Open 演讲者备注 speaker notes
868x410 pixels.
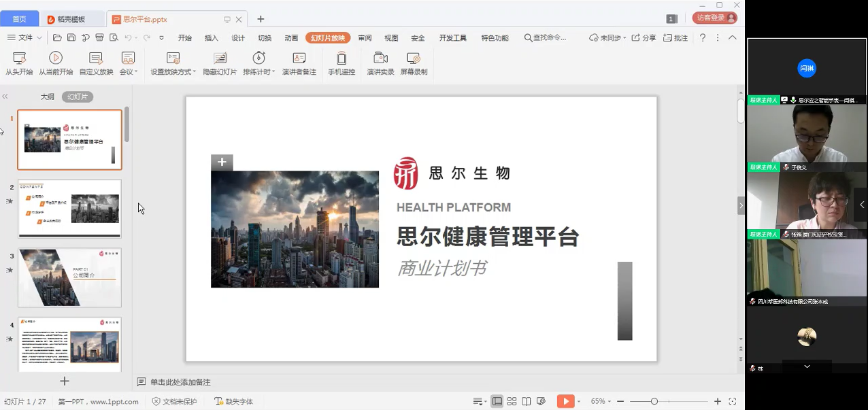[299, 58]
